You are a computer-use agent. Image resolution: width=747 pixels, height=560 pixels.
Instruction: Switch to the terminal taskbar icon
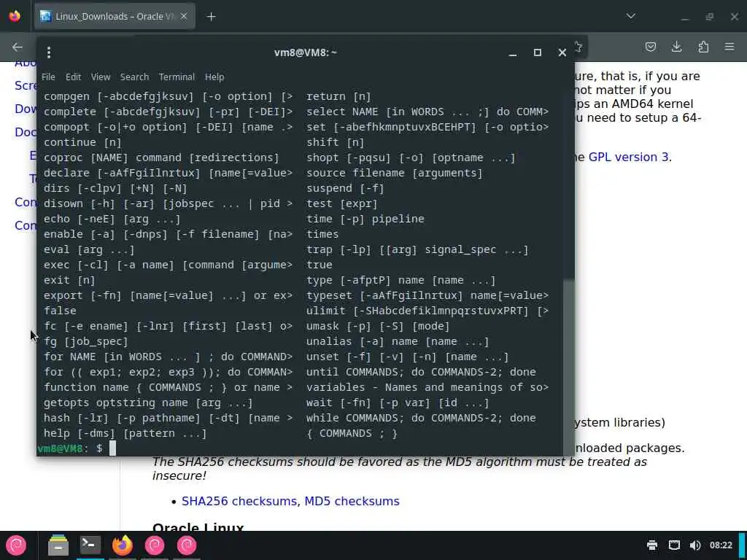[x=90, y=544]
